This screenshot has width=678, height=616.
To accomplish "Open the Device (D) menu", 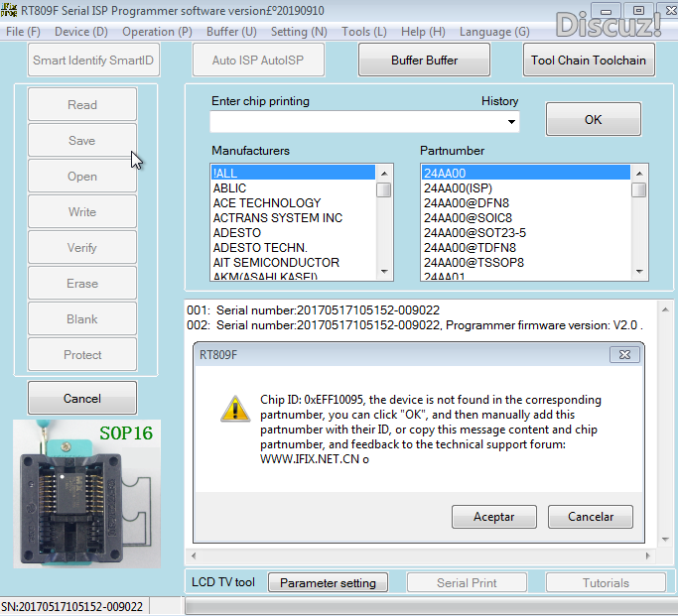I will click(x=80, y=32).
